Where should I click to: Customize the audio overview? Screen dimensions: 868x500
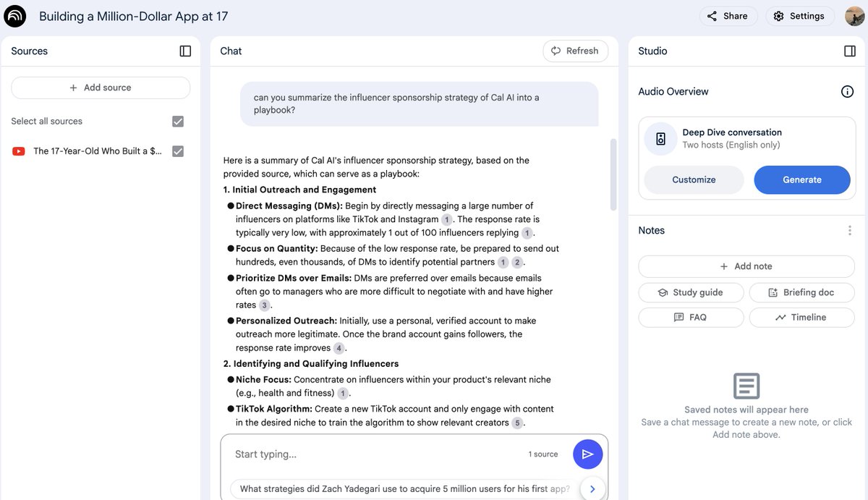(x=694, y=179)
